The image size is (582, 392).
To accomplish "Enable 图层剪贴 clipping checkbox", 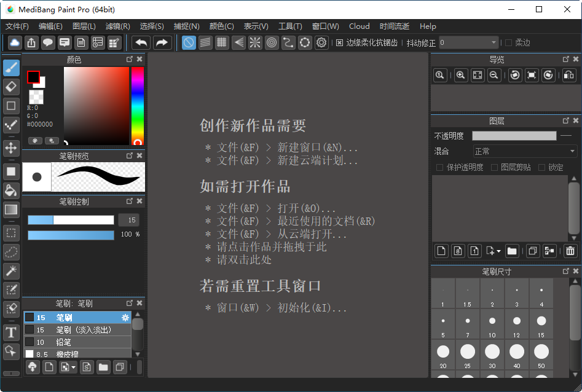I will 494,167.
